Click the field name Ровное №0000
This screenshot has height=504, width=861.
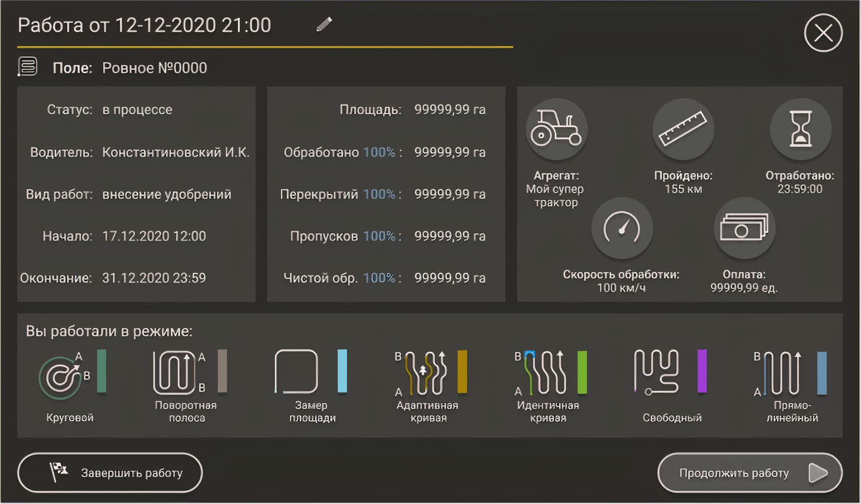(154, 67)
